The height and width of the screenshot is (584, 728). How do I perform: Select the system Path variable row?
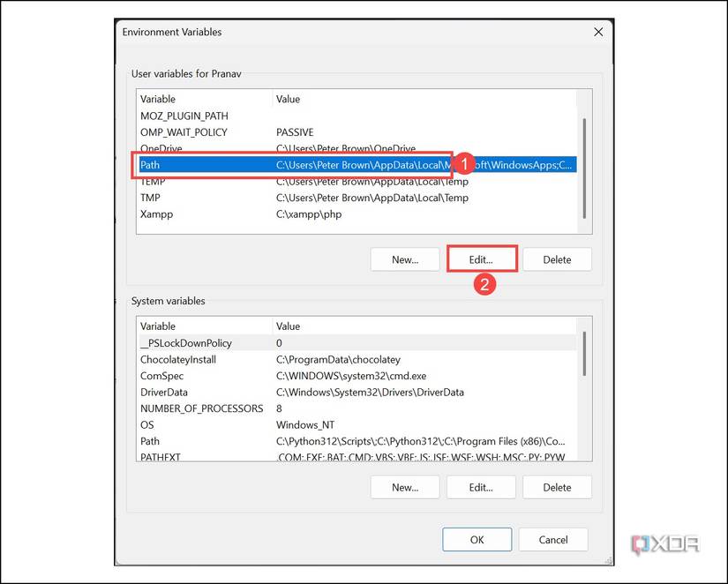[358, 441]
